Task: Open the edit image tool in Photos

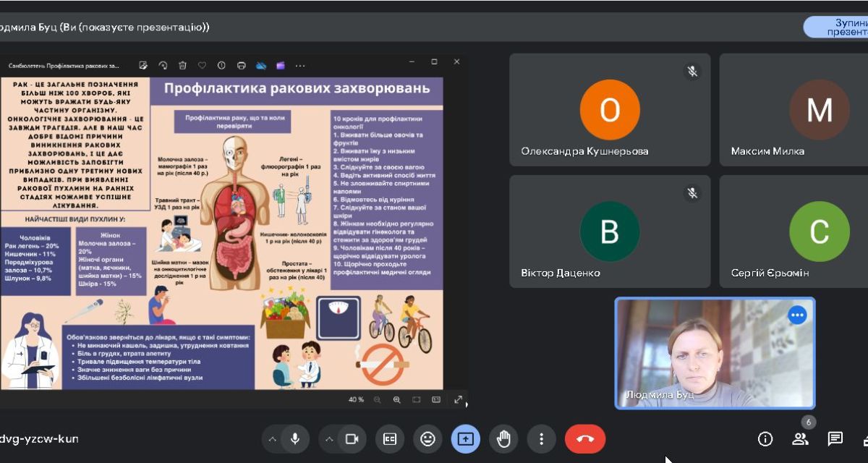Action: [143, 65]
